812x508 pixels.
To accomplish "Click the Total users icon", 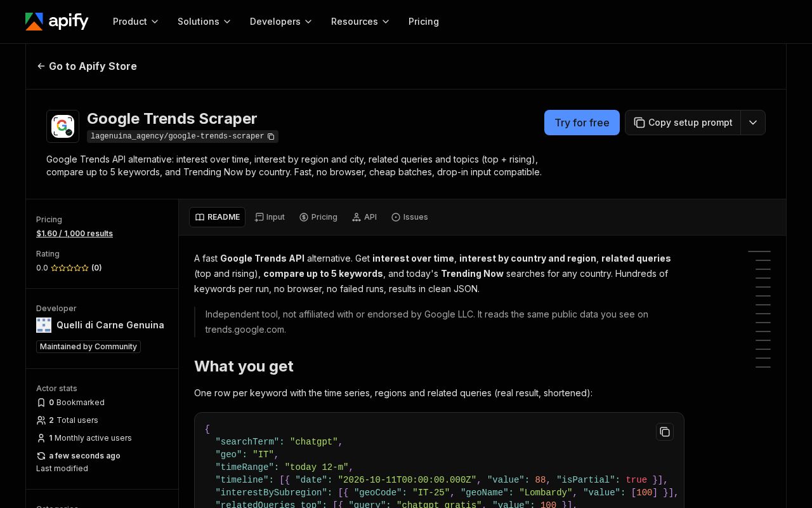I will pyautogui.click(x=41, y=420).
